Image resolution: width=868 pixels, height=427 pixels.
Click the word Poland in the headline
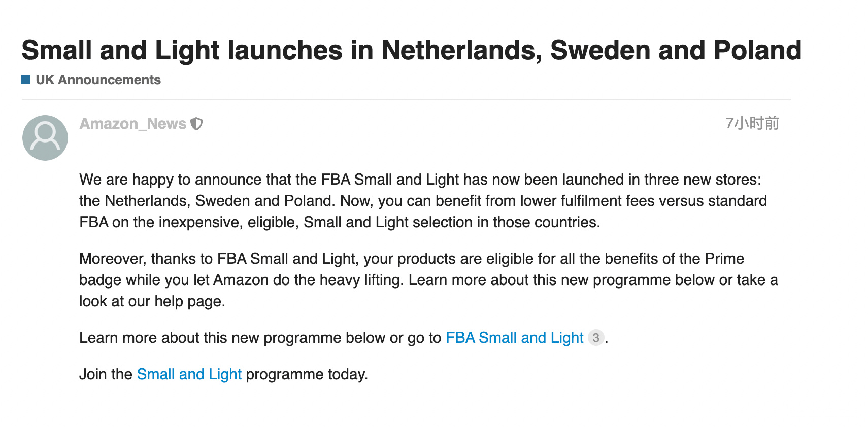click(x=757, y=50)
